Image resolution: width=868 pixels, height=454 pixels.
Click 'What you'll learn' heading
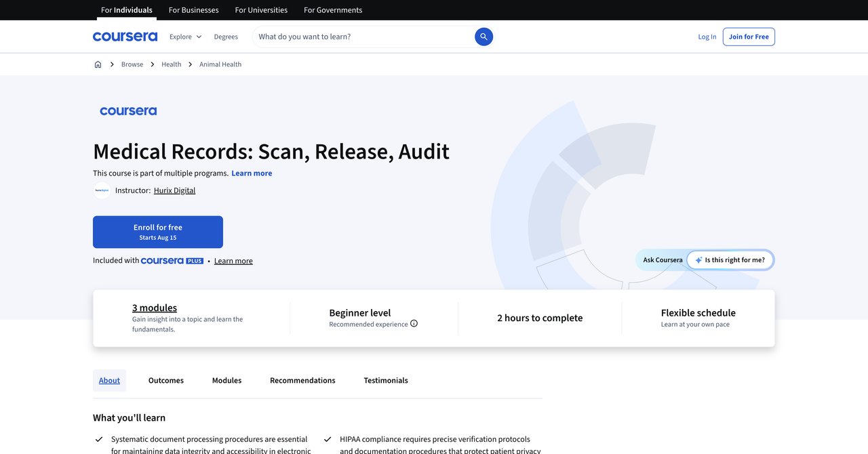(x=130, y=417)
